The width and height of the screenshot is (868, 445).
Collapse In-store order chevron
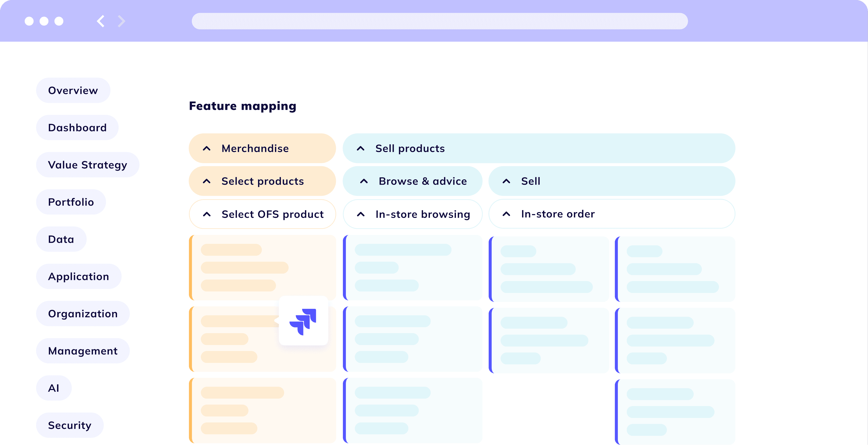pos(506,214)
